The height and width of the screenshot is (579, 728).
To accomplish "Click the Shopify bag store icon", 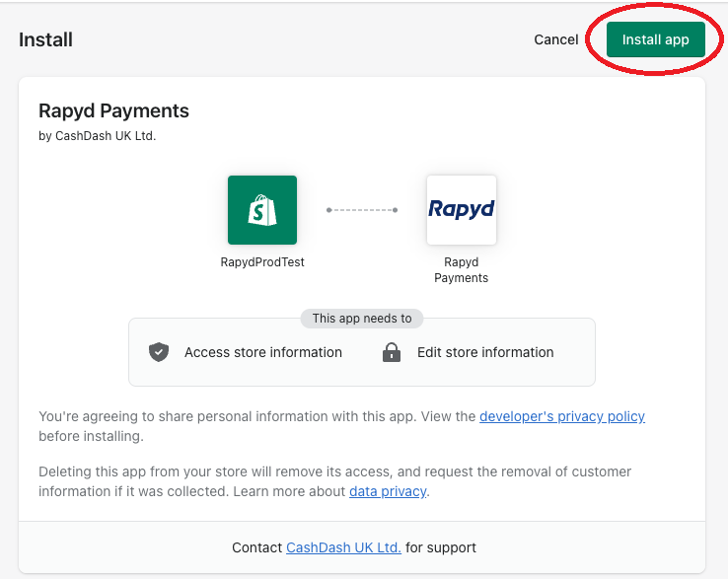I will coord(261,210).
